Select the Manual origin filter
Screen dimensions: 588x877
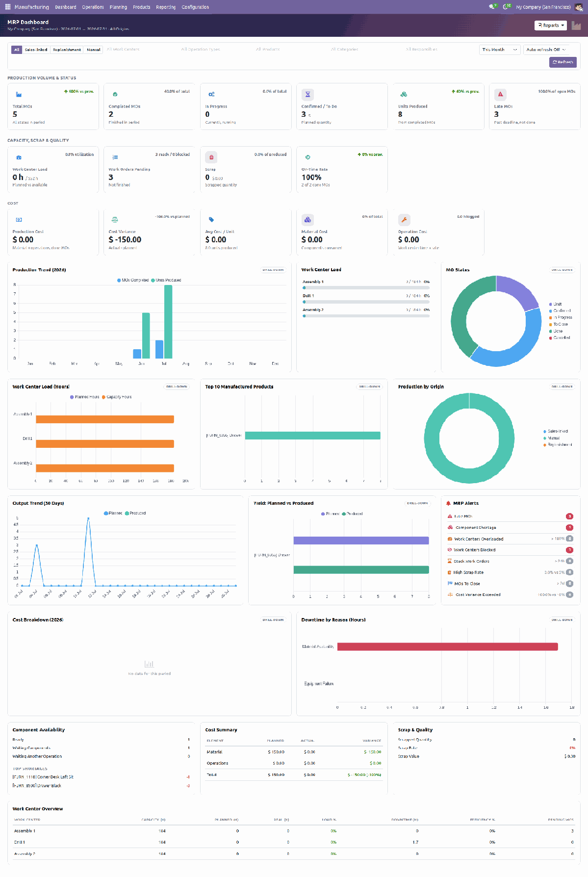93,50
